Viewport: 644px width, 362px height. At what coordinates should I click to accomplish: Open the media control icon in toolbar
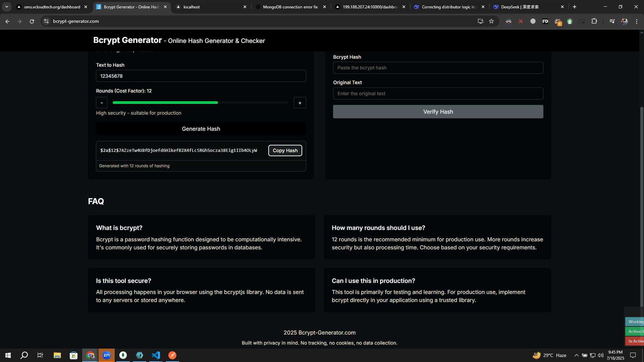612,21
